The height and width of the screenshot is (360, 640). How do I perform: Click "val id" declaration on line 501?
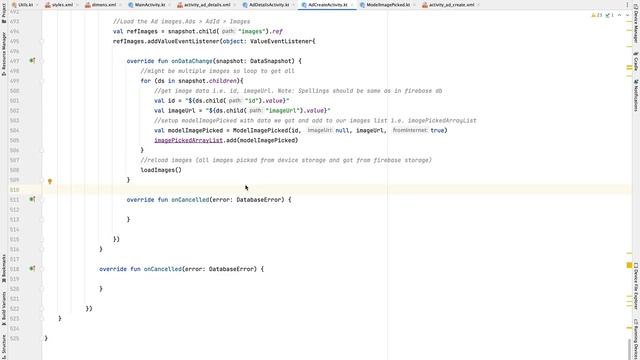coord(164,101)
